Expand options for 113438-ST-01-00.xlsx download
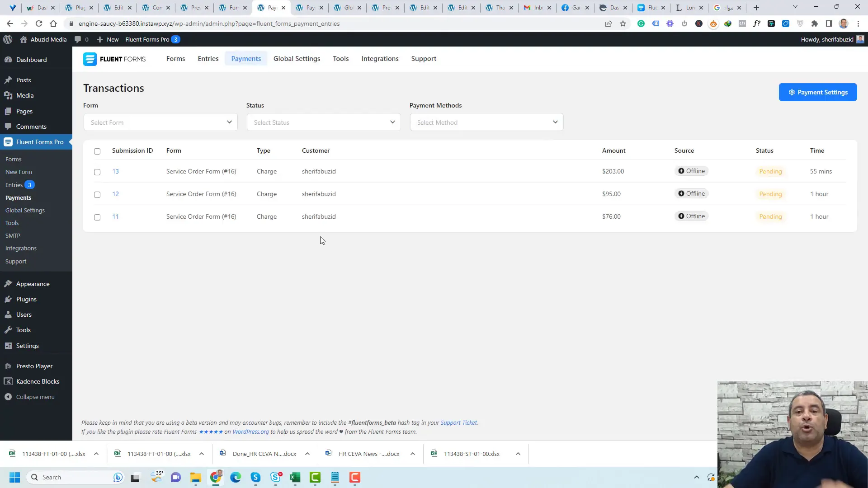Image resolution: width=868 pixels, height=488 pixels. pyautogui.click(x=518, y=454)
